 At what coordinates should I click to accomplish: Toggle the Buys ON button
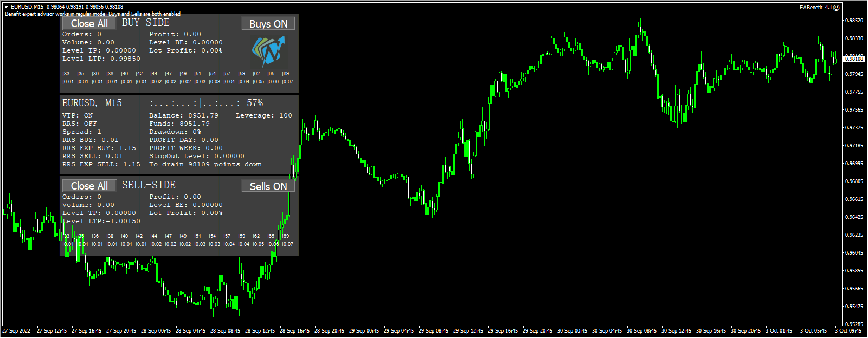pyautogui.click(x=268, y=24)
